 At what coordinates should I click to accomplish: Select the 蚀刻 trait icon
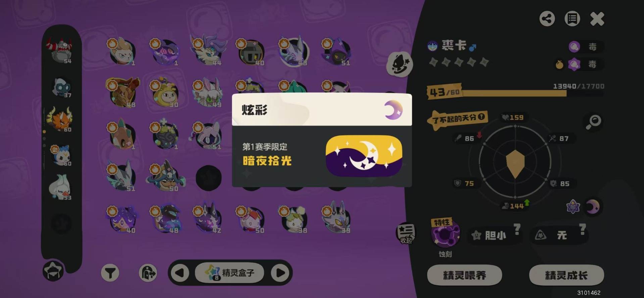(x=445, y=235)
